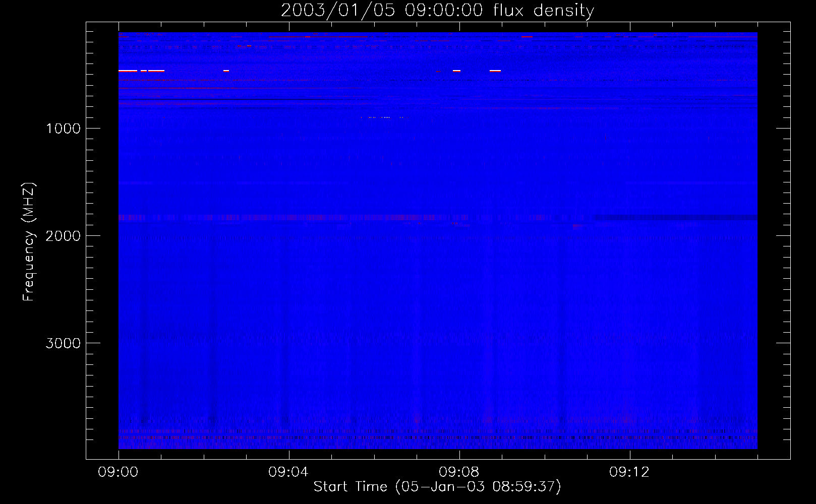Select the 'Start Time (05-Jan-03 08:59:37)' label
Viewport: 816px width, 504px height.
437,487
